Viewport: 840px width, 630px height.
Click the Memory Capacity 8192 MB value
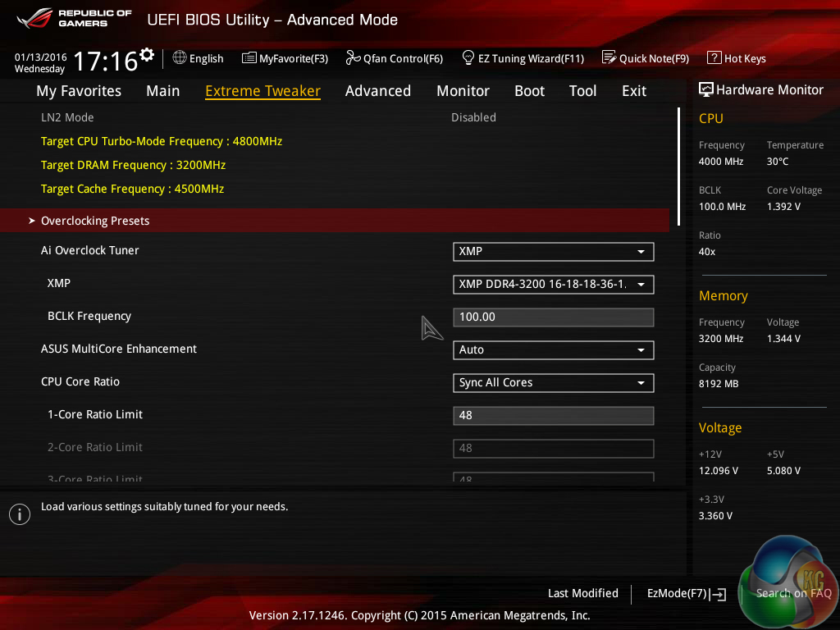(x=719, y=384)
